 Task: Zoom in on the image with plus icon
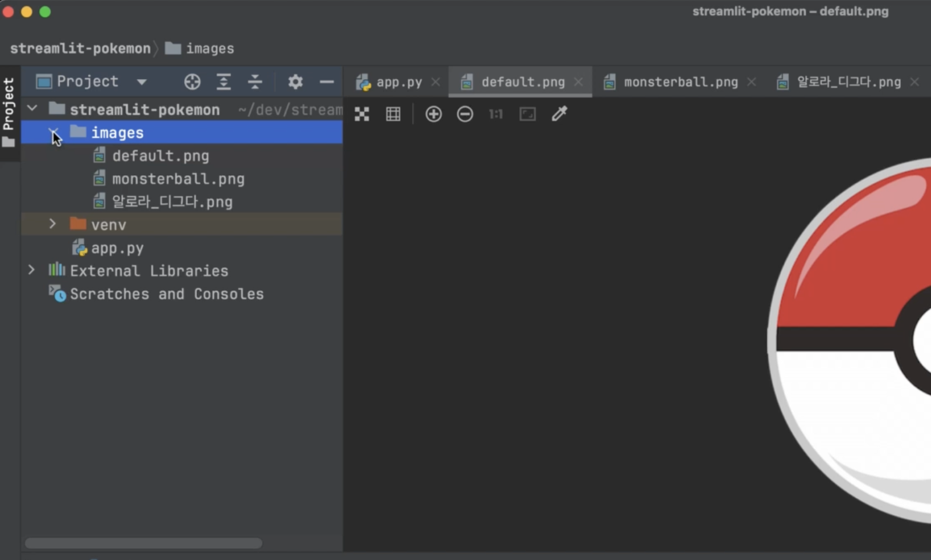click(433, 114)
